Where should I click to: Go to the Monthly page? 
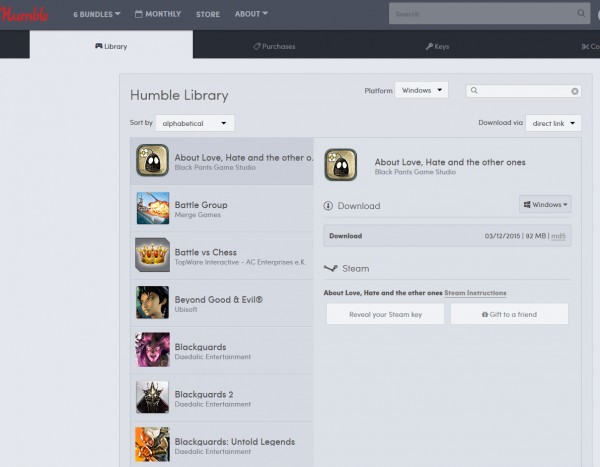tap(158, 14)
